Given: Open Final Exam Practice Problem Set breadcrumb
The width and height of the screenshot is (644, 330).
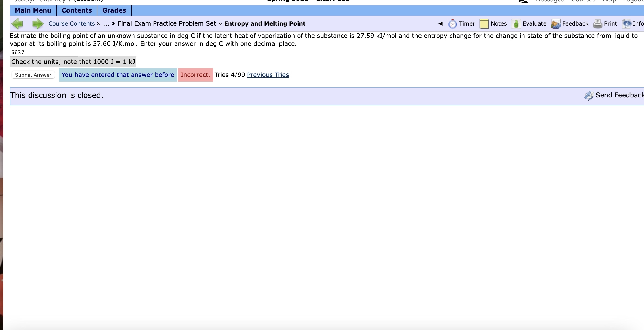Looking at the screenshot, I should pyautogui.click(x=167, y=24).
